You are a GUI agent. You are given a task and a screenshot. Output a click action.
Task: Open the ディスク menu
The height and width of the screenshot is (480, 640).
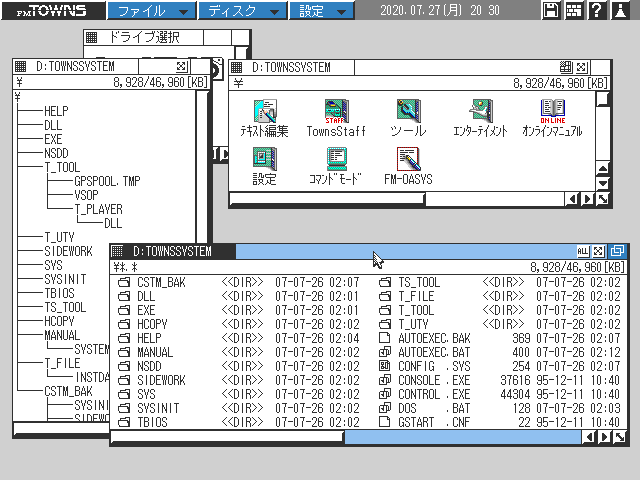point(243,11)
